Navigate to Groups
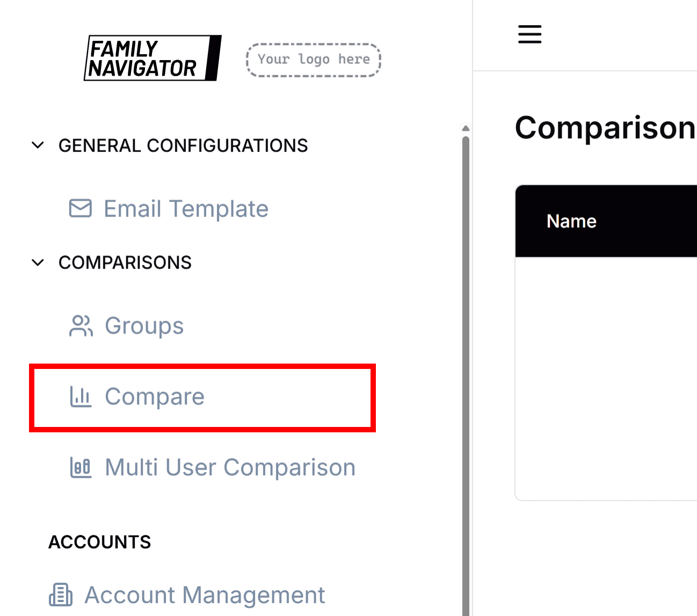 (144, 325)
